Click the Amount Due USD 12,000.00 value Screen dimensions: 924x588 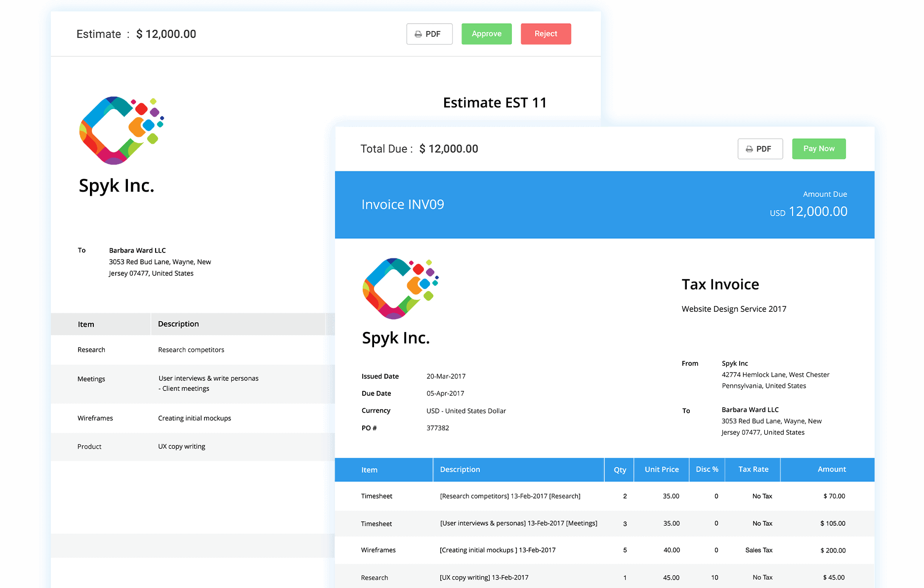pyautogui.click(x=808, y=211)
